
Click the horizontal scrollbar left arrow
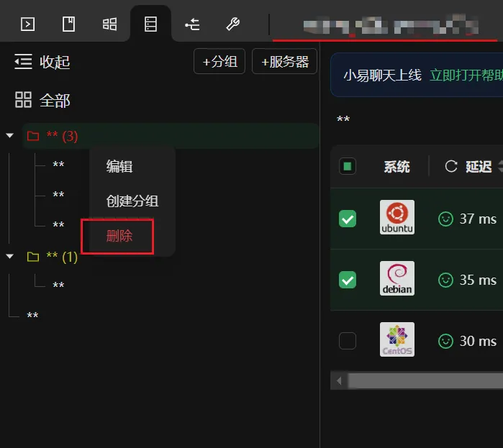tap(339, 381)
